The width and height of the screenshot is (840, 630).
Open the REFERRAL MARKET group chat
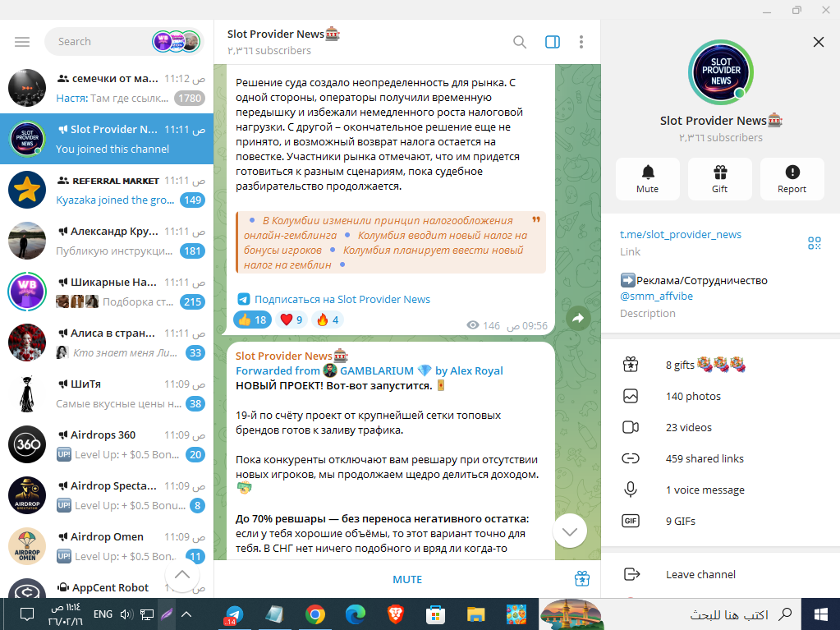(107, 190)
